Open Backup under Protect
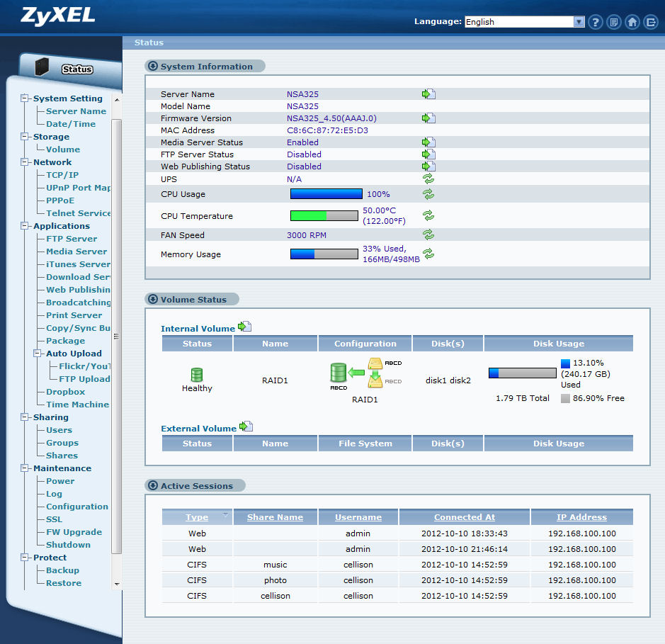665x644 pixels. (x=62, y=570)
